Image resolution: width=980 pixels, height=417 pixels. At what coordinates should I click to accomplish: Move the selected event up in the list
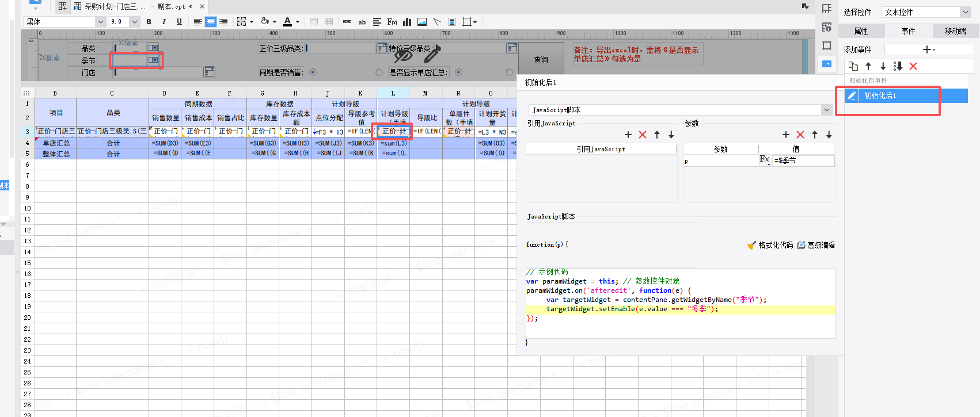click(868, 66)
